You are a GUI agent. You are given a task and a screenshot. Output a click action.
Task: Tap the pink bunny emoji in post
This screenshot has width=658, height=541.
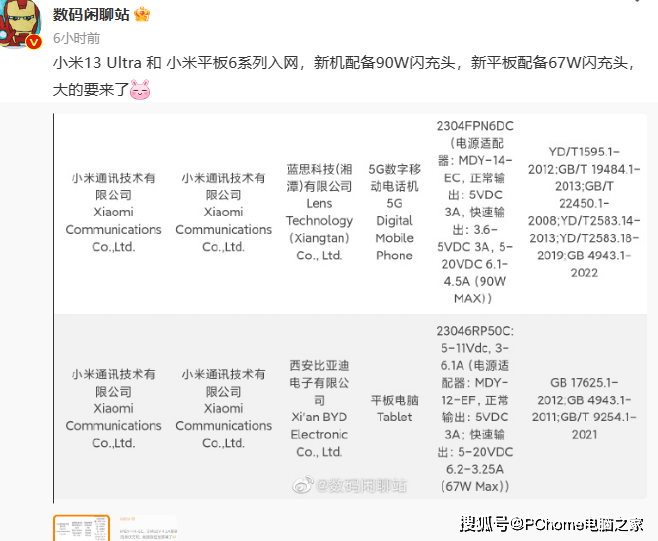[x=140, y=89]
